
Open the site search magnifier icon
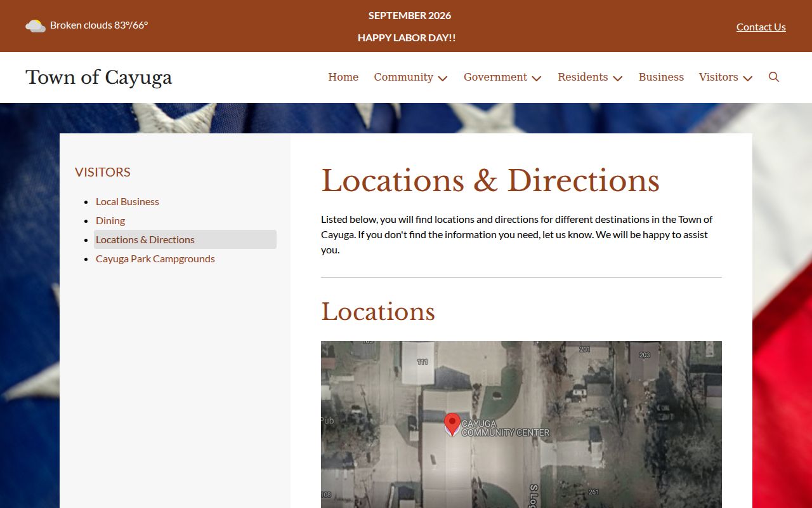click(774, 77)
